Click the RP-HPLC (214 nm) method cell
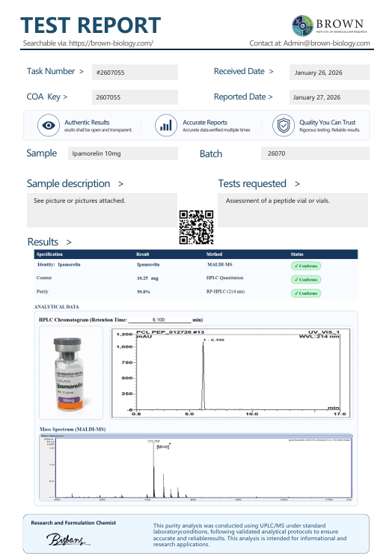The width and height of the screenshot is (392, 556). click(225, 292)
